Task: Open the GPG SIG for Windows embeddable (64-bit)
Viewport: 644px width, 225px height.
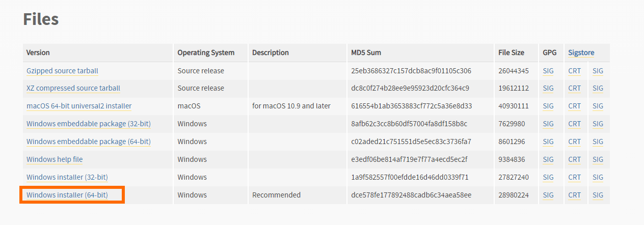Action: coord(548,142)
